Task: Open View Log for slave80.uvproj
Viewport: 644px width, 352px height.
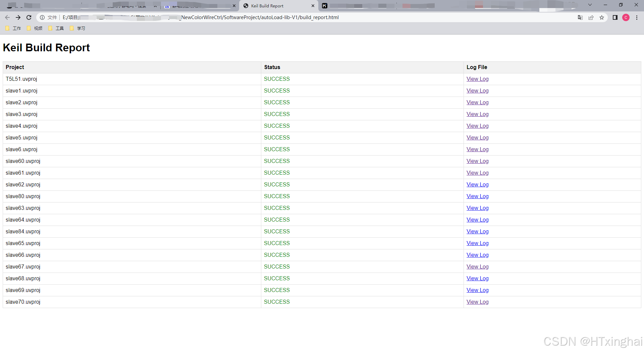Action: point(477,196)
